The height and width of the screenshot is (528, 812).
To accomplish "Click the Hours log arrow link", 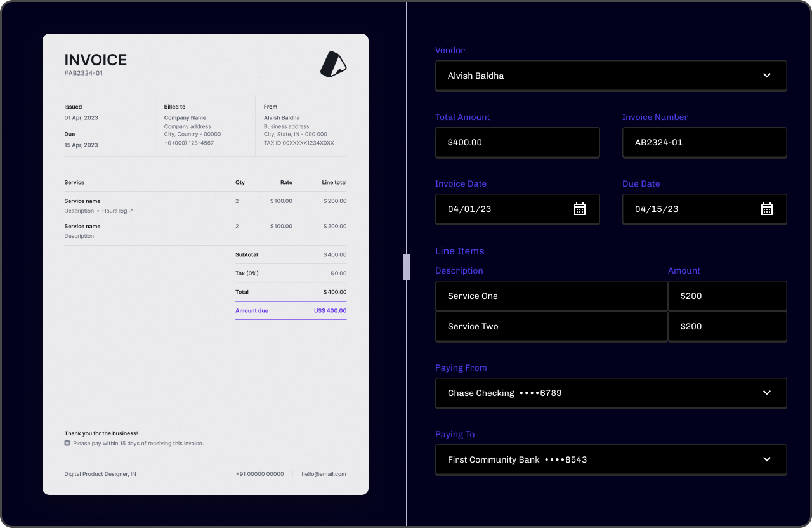I will [x=131, y=211].
